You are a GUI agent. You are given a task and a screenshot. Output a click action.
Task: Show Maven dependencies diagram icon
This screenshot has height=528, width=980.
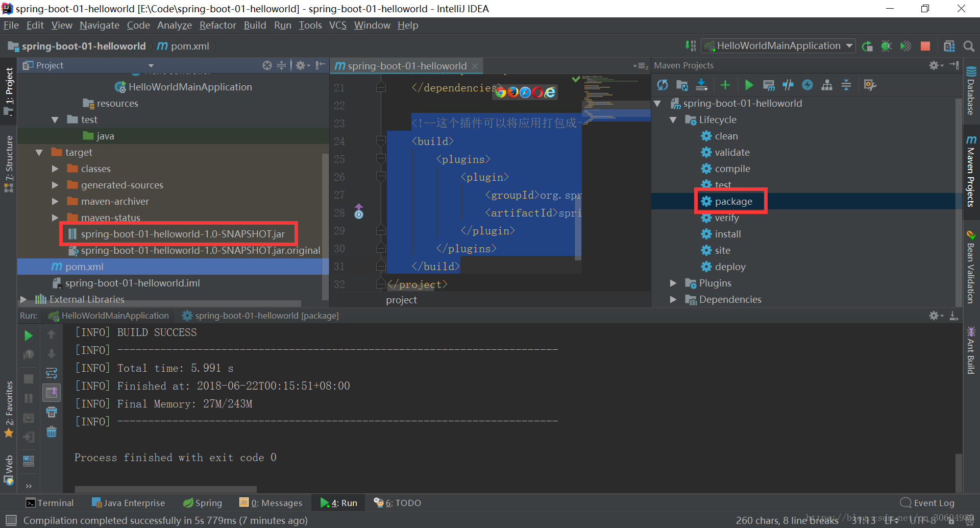click(827, 85)
